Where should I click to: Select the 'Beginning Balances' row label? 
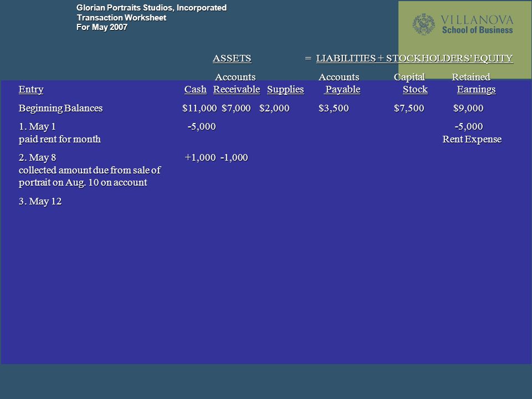60,108
